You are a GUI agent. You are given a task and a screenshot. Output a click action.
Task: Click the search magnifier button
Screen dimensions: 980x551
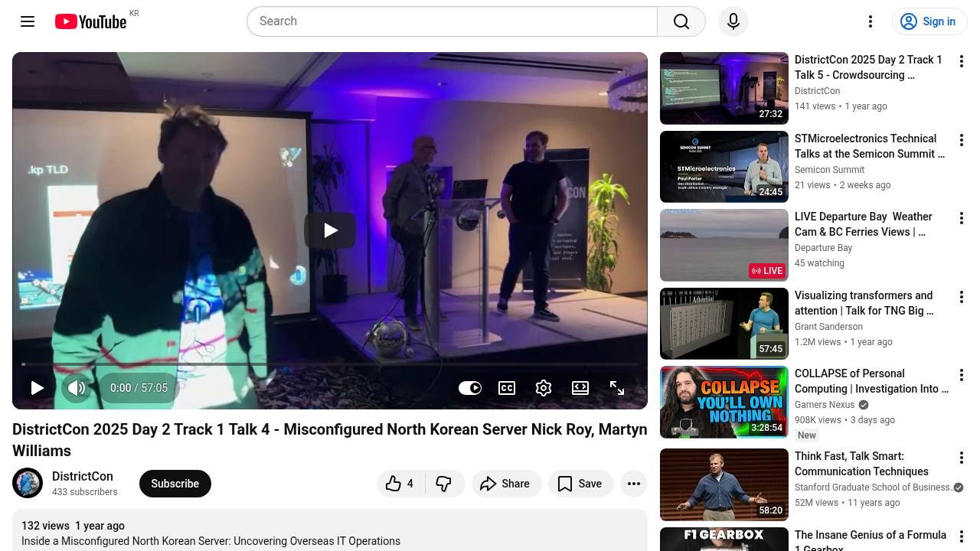click(x=681, y=21)
